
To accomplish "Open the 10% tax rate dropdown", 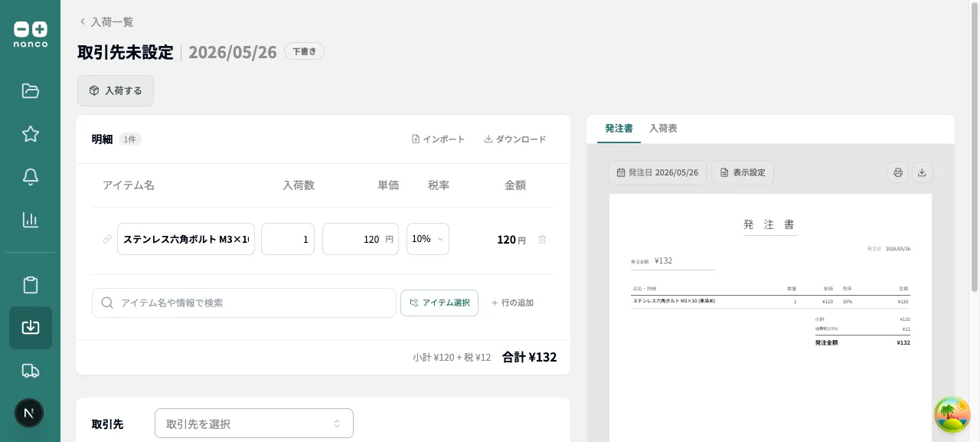I will (x=428, y=239).
